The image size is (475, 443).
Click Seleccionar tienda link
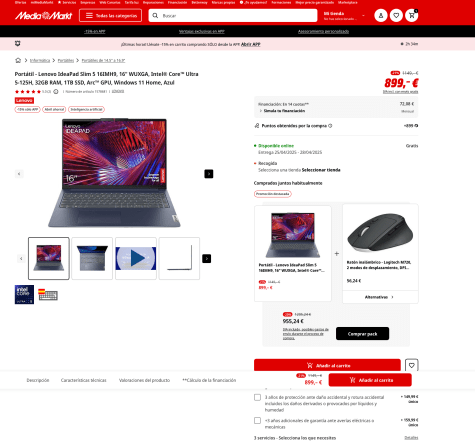coord(321,170)
